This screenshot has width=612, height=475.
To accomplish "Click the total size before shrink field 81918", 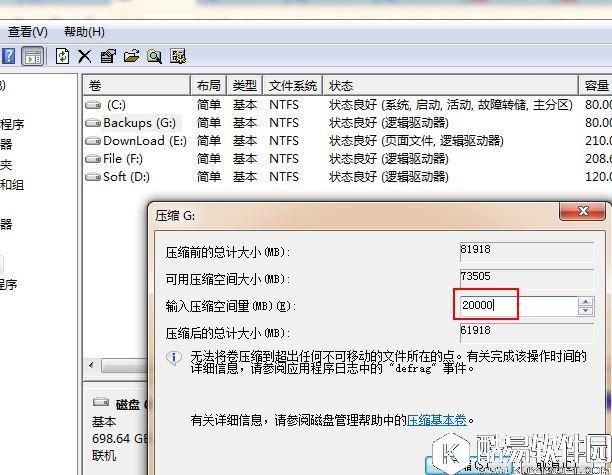I will click(x=527, y=251).
